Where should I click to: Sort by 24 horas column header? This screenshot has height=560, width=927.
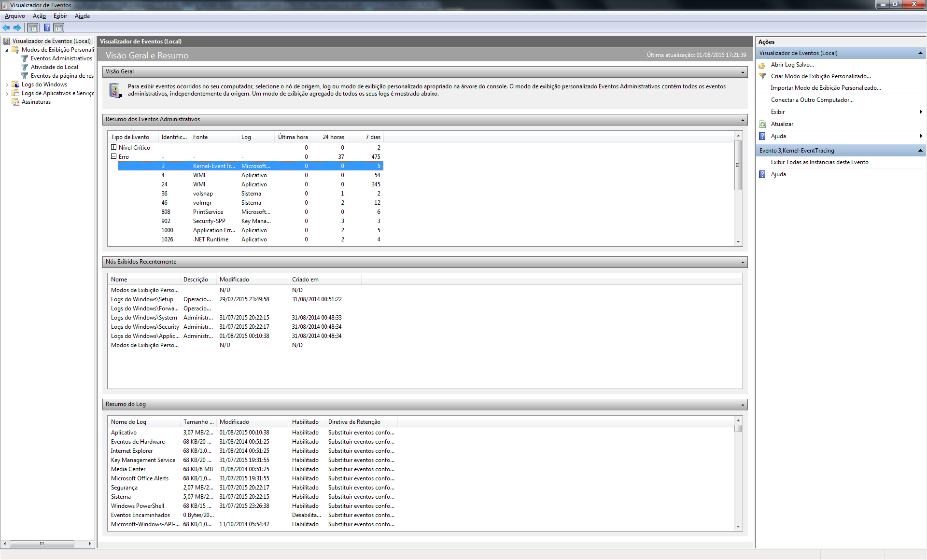(329, 137)
